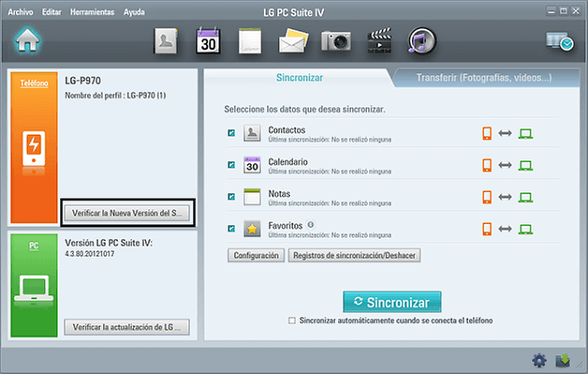The image size is (588, 374).
Task: Open the Ayuda menu
Action: coord(134,12)
